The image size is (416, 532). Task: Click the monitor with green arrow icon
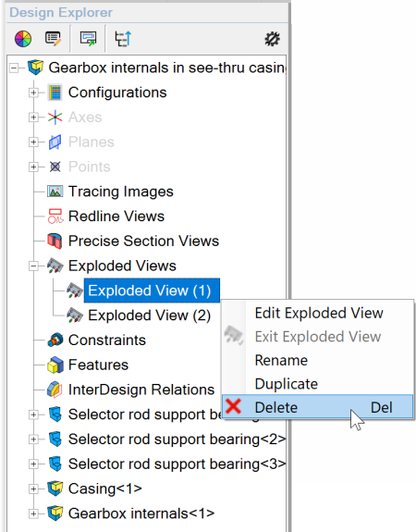tap(88, 38)
